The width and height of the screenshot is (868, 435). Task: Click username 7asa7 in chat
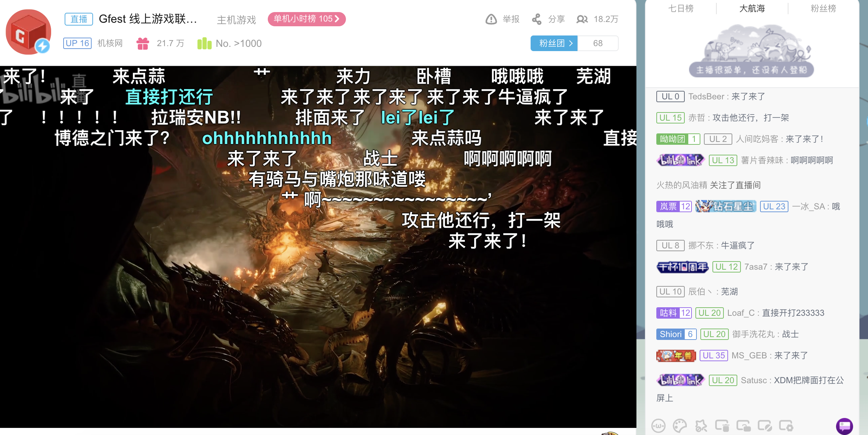[x=756, y=267]
